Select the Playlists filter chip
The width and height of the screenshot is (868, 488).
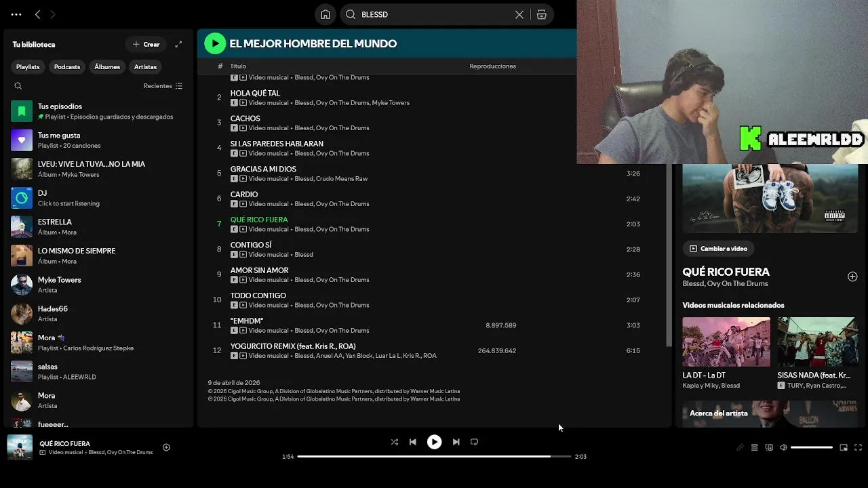pos(28,66)
